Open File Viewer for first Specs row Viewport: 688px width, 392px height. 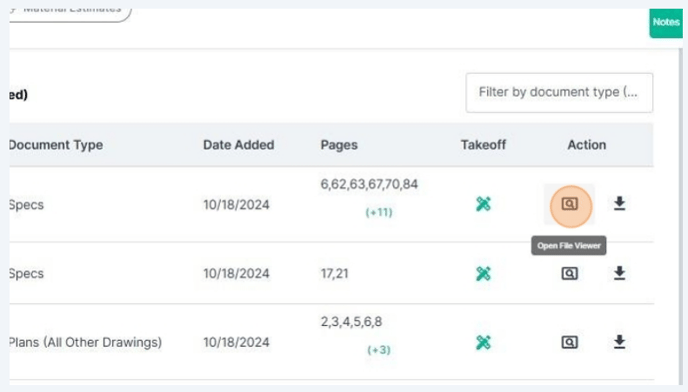[570, 204]
